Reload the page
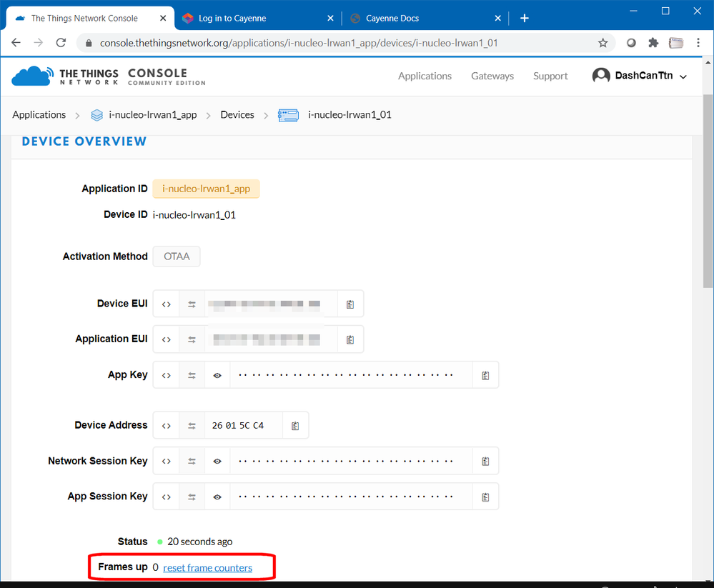This screenshot has height=588, width=714. [x=61, y=43]
